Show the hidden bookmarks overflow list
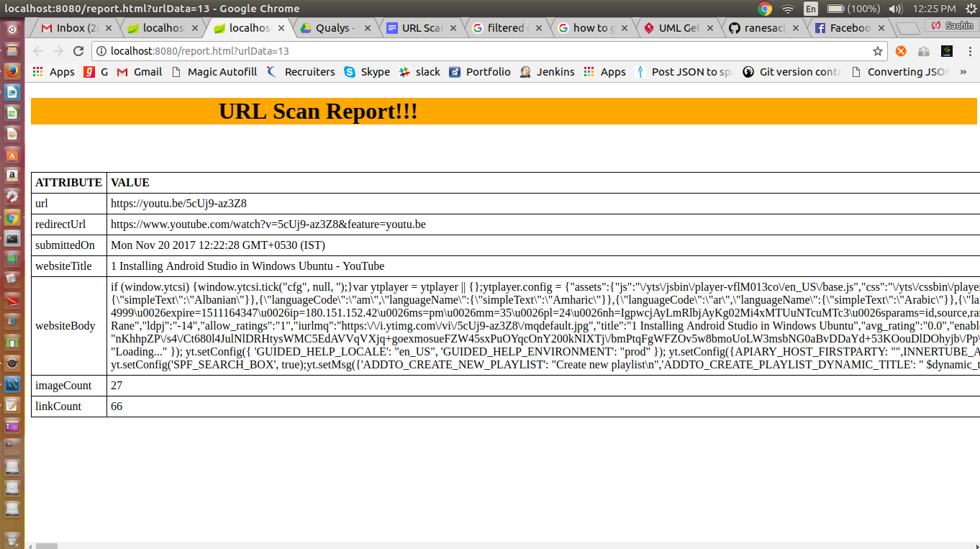This screenshot has width=980, height=549. [x=963, y=72]
